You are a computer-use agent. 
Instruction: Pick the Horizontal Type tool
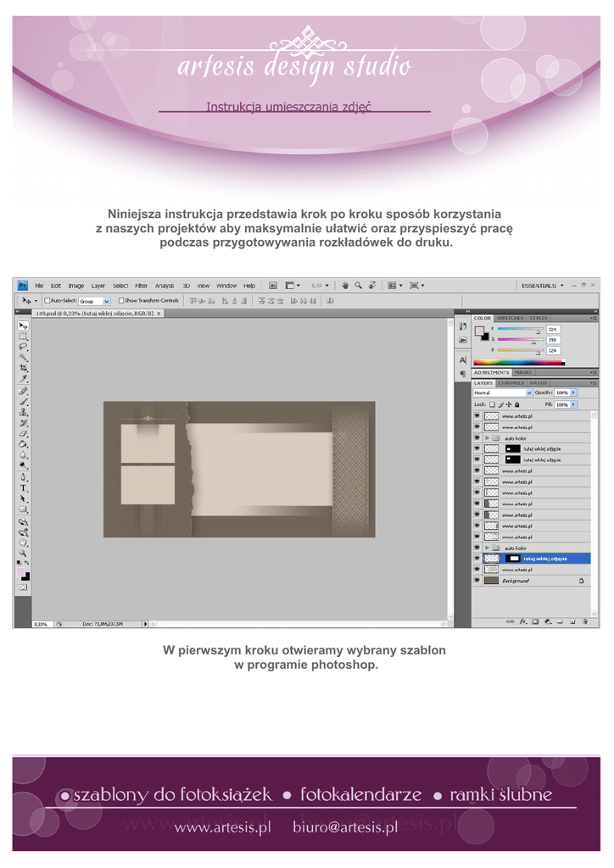[23, 488]
